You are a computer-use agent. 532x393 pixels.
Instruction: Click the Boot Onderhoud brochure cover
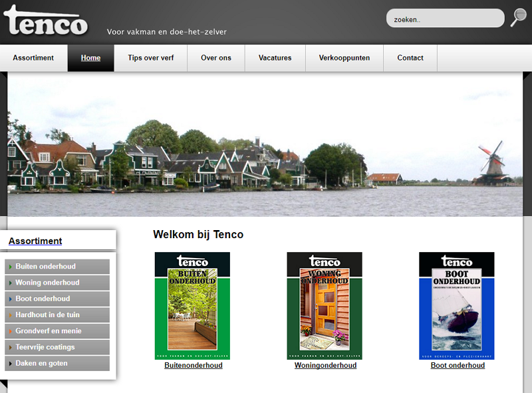457,305
